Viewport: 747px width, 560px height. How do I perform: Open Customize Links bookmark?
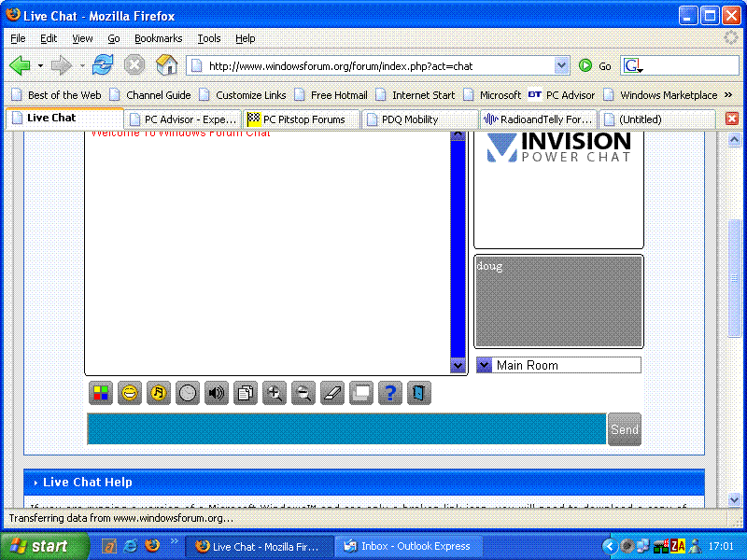(x=243, y=95)
